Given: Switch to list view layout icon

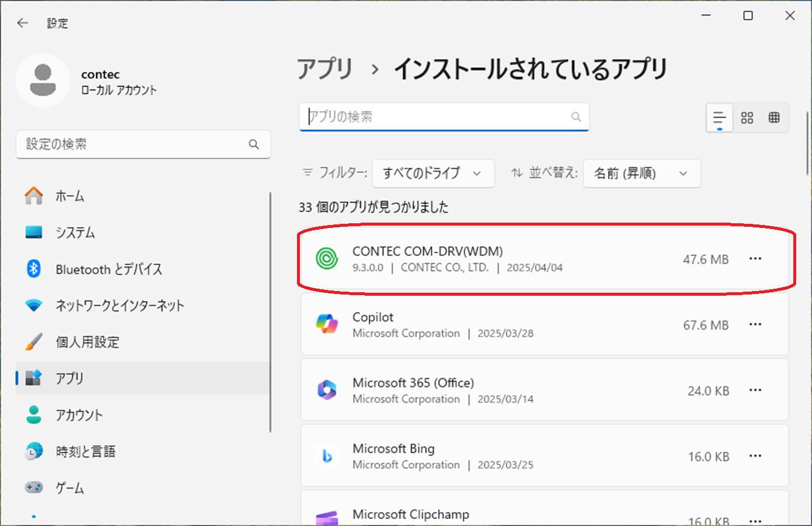Looking at the screenshot, I should (x=720, y=117).
